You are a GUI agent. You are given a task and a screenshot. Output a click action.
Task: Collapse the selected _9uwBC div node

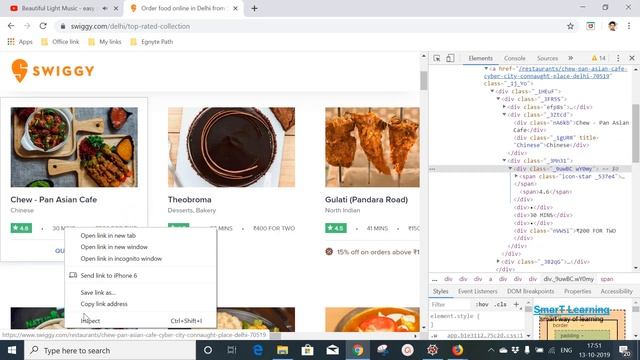(x=510, y=169)
